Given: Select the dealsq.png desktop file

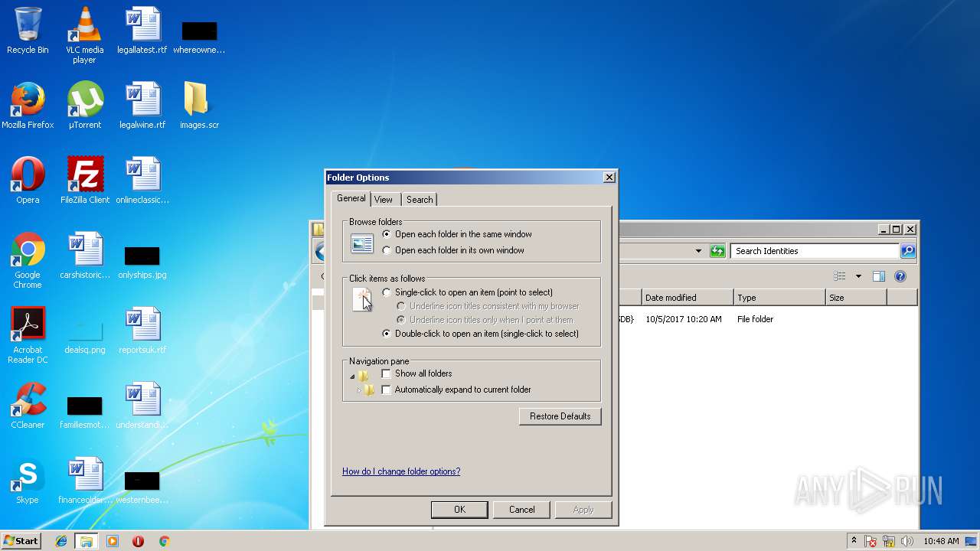Looking at the screenshot, I should pyautogui.click(x=85, y=335).
